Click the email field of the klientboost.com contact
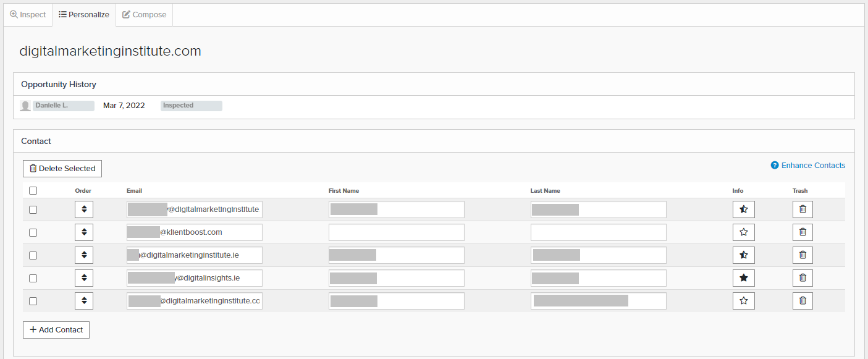 click(x=195, y=232)
